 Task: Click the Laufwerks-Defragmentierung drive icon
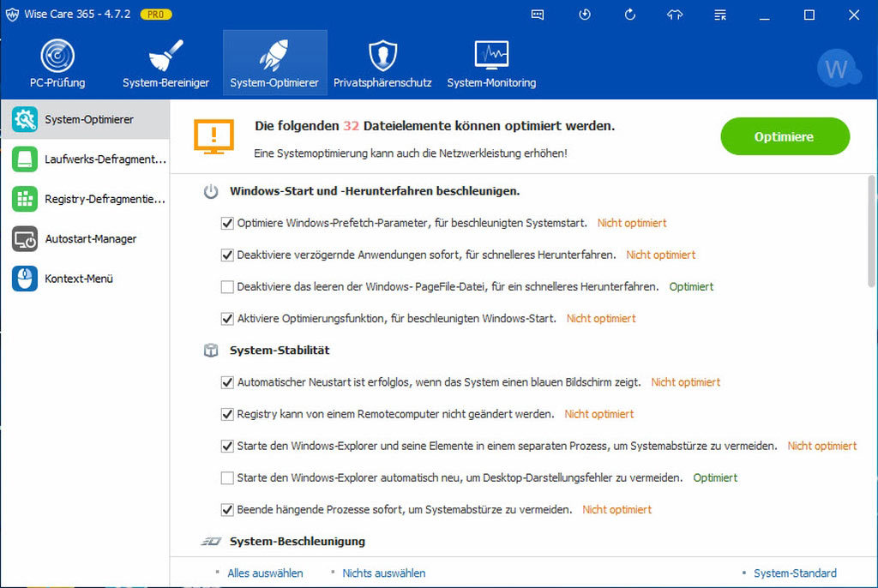25,159
